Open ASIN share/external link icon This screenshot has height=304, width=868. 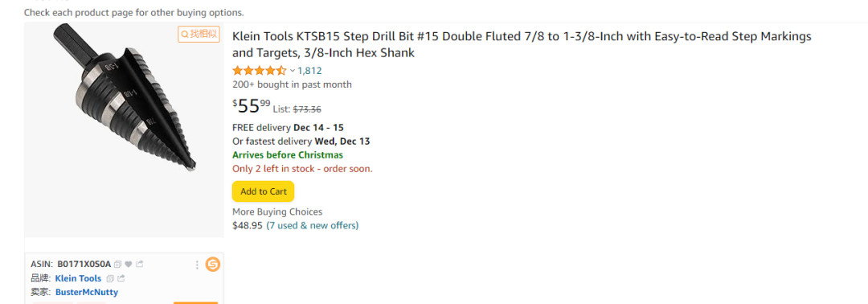[140, 264]
